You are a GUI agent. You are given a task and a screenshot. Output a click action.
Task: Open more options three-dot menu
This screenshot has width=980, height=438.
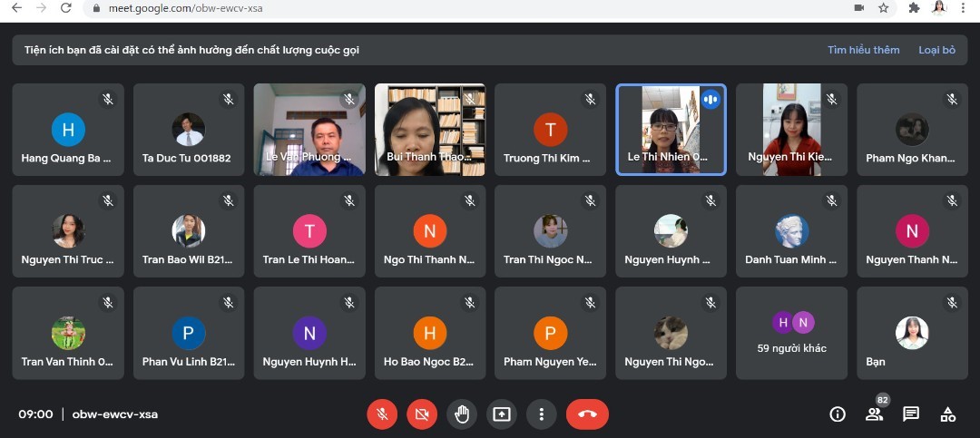(542, 414)
